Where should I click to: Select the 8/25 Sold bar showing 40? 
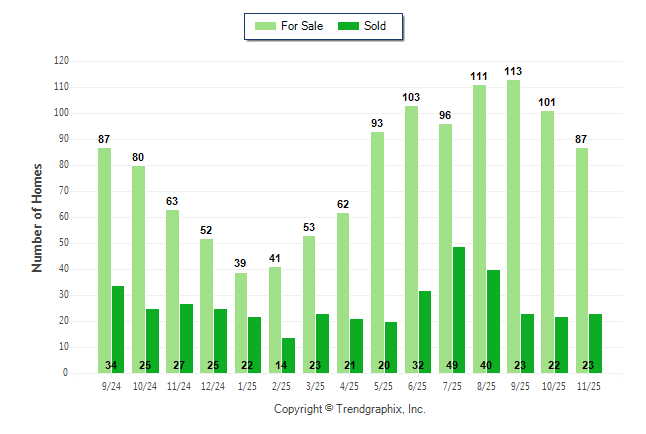(493, 321)
